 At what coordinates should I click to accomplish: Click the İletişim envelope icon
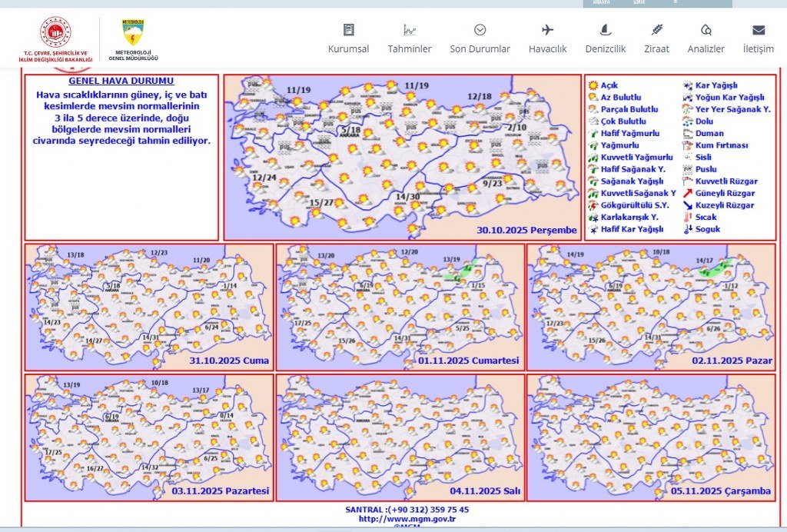point(758,30)
